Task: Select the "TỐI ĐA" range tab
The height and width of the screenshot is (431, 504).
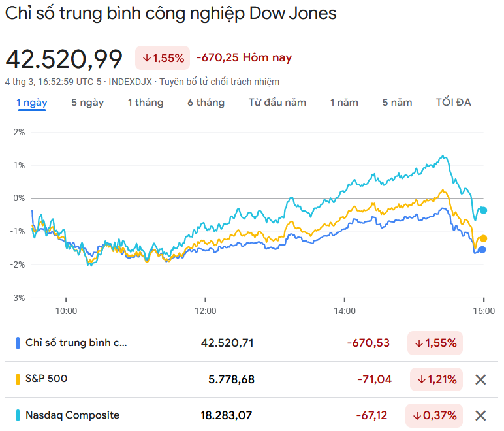Action: pos(453,103)
